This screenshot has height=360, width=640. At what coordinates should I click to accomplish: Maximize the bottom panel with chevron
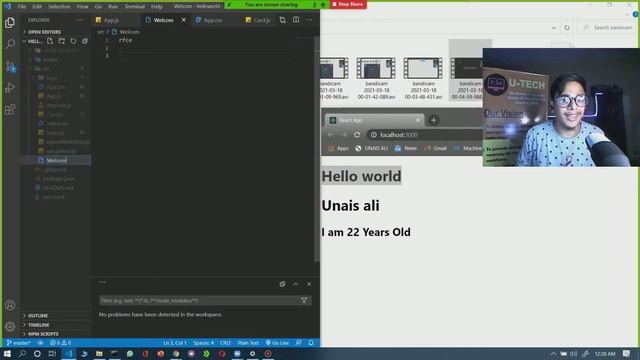296,284
